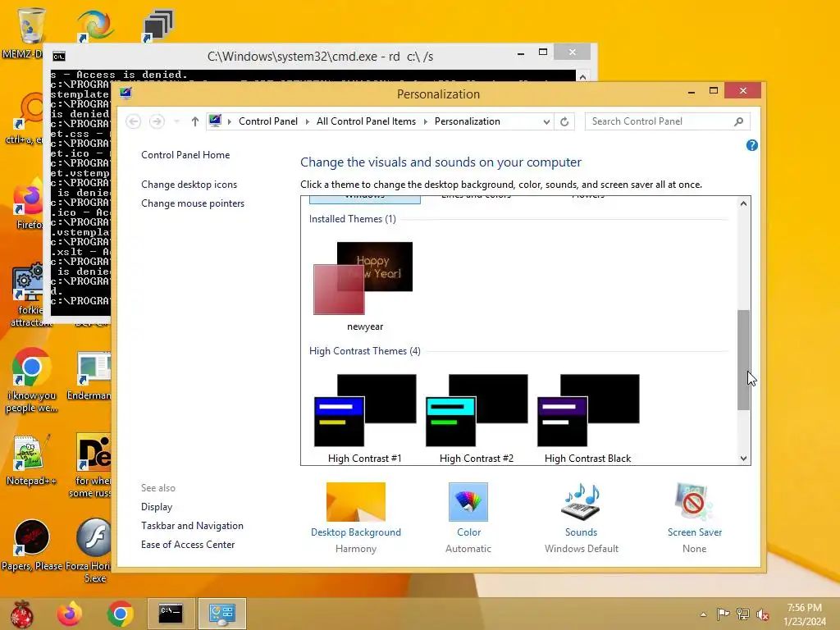Click the theme list scrollbar thumb

743,360
